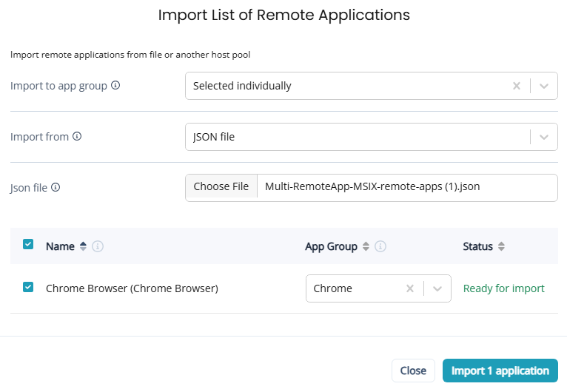Image resolution: width=567 pixels, height=392 pixels.
Task: Click the Chrome Browser application name
Action: click(x=132, y=288)
